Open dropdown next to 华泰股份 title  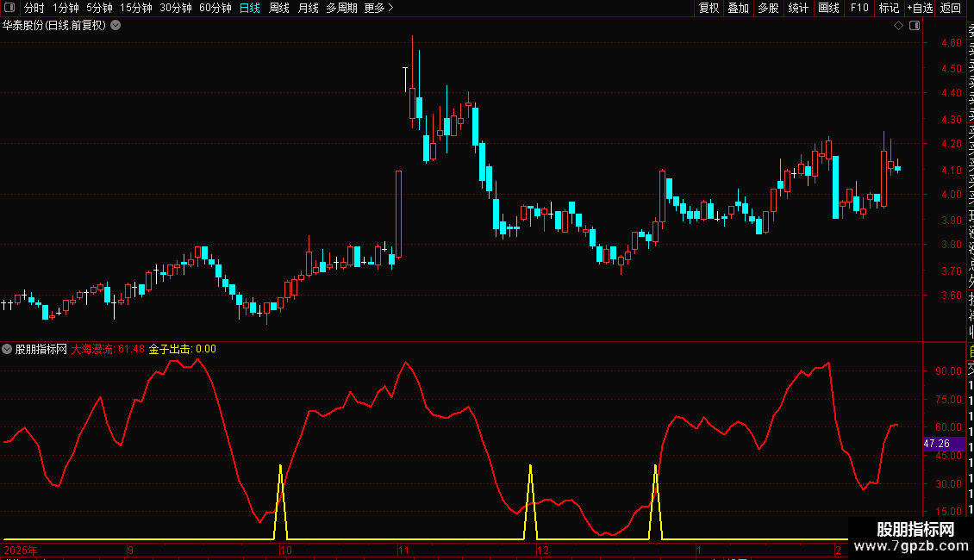116,26
